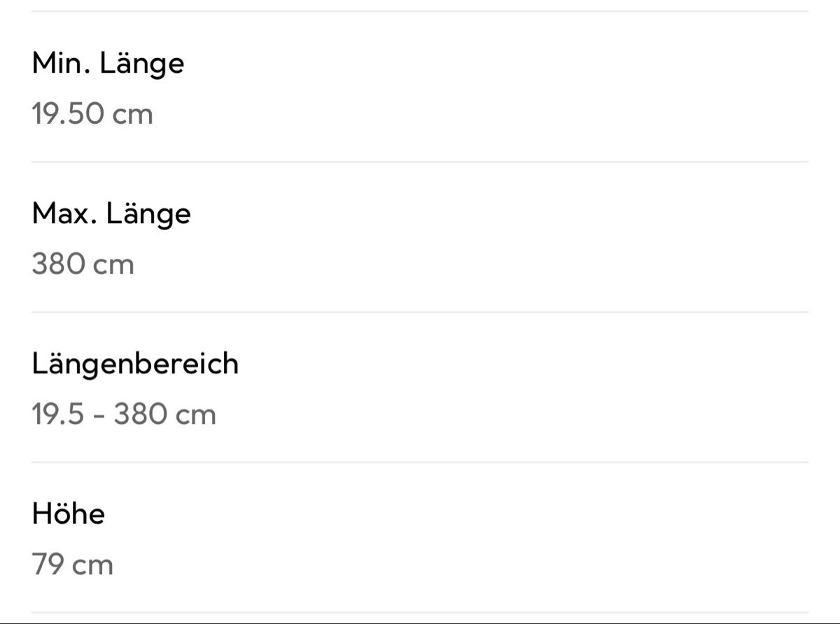Viewport: 840px width, 624px height.
Task: Click the number 19.50 under Min. Länge
Action: pos(69,114)
